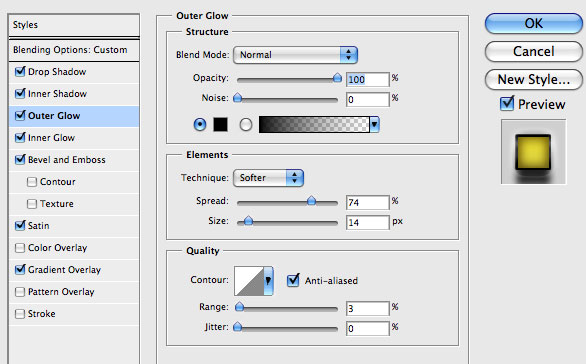This screenshot has height=364, width=586.
Task: Click the OK button
Action: pos(534,24)
